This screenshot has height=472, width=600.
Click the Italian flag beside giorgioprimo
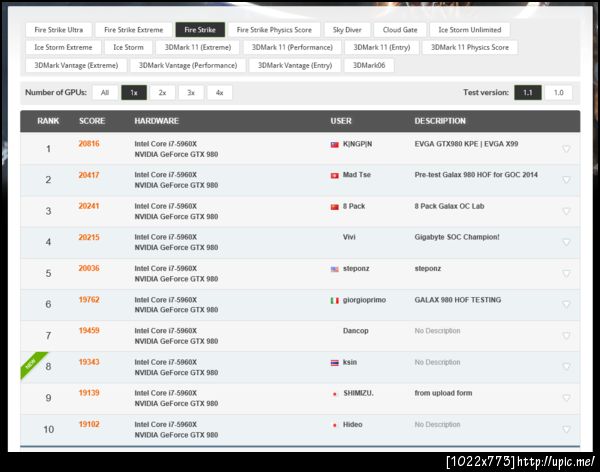pos(335,301)
